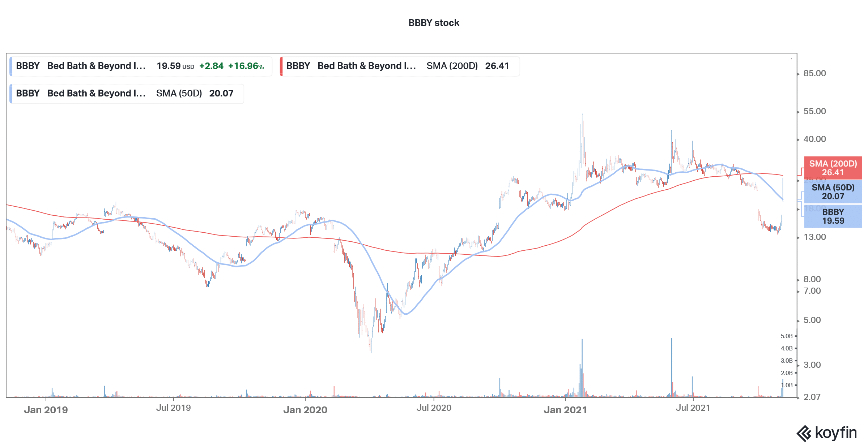Click the koyfin logo

(827, 433)
